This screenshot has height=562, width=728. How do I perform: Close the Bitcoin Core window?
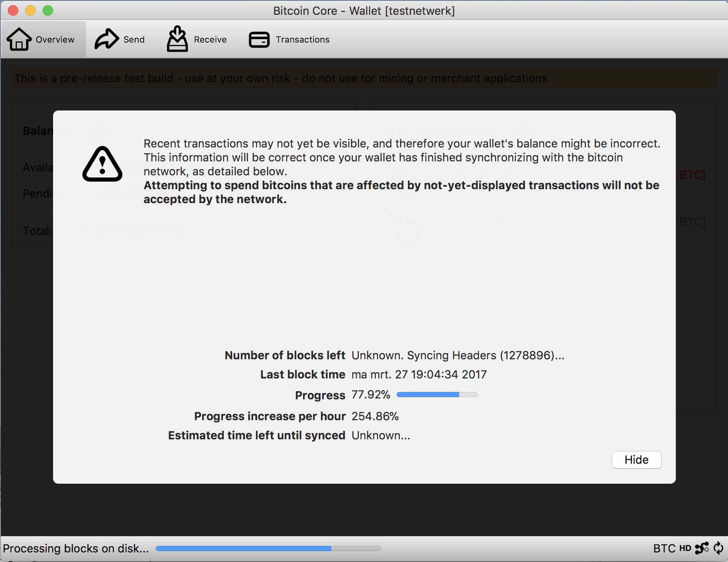click(x=13, y=10)
